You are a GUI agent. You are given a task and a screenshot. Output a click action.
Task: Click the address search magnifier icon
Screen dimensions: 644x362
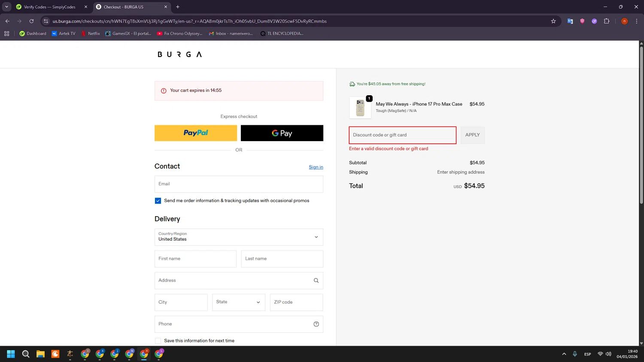point(316,281)
